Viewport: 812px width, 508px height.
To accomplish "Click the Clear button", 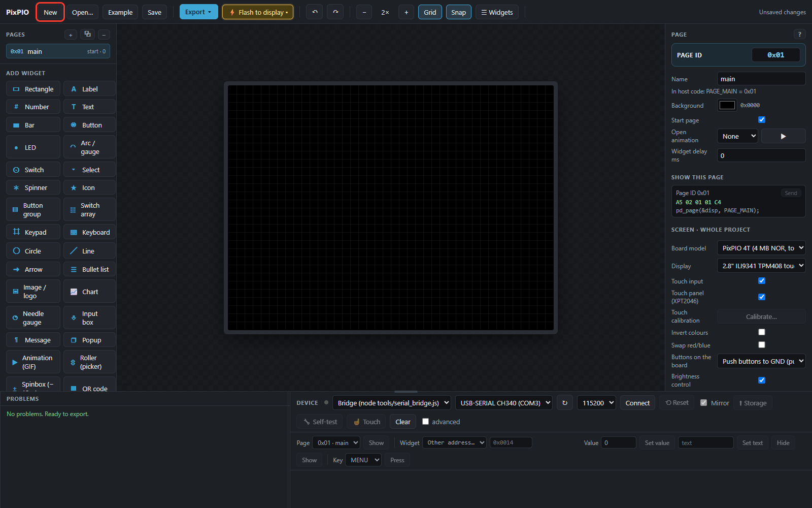I will point(403,422).
